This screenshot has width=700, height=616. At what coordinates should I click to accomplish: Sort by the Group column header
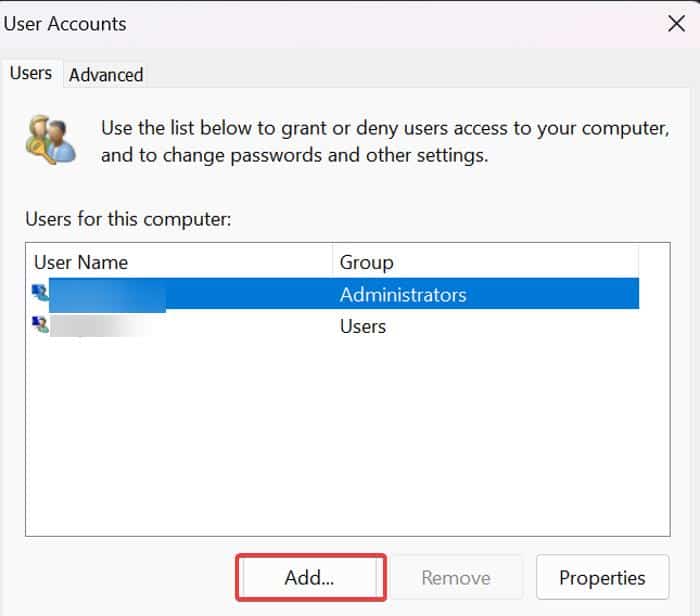tap(486, 262)
